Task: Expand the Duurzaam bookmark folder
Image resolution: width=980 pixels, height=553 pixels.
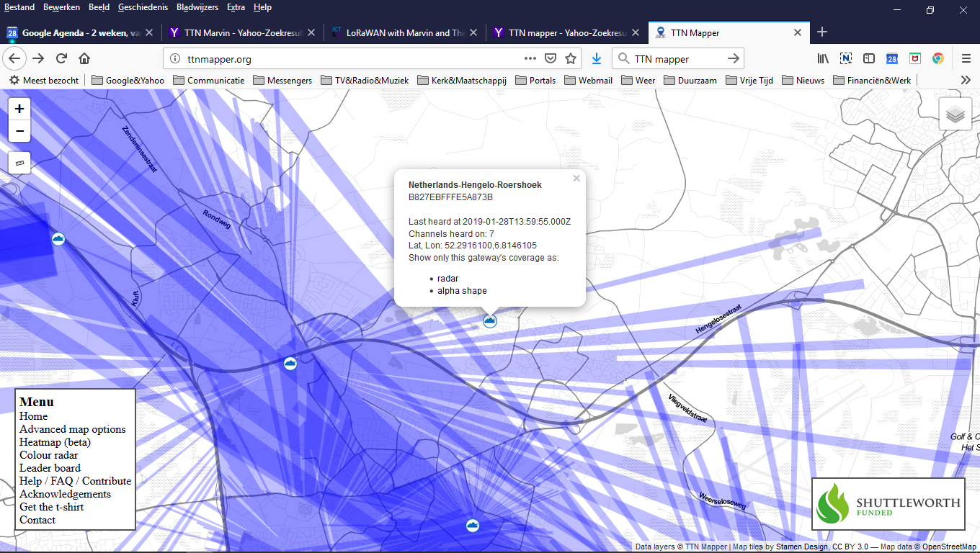Action: (690, 81)
